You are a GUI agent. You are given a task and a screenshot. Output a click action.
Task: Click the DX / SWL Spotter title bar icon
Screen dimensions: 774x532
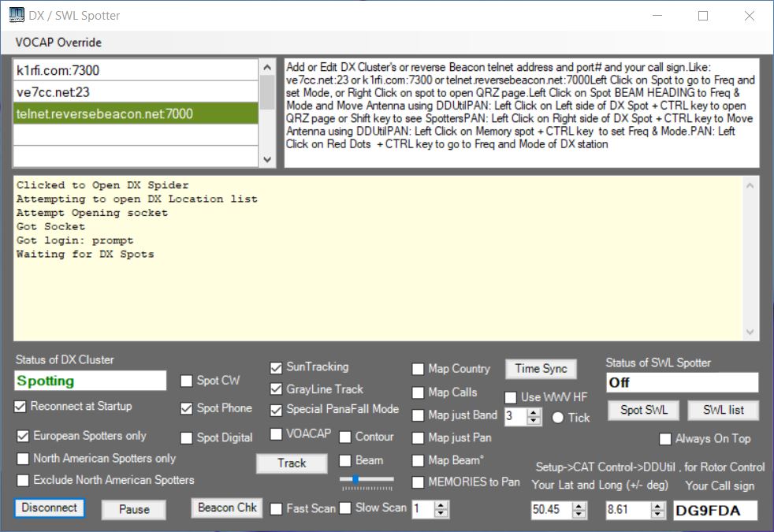coord(16,16)
